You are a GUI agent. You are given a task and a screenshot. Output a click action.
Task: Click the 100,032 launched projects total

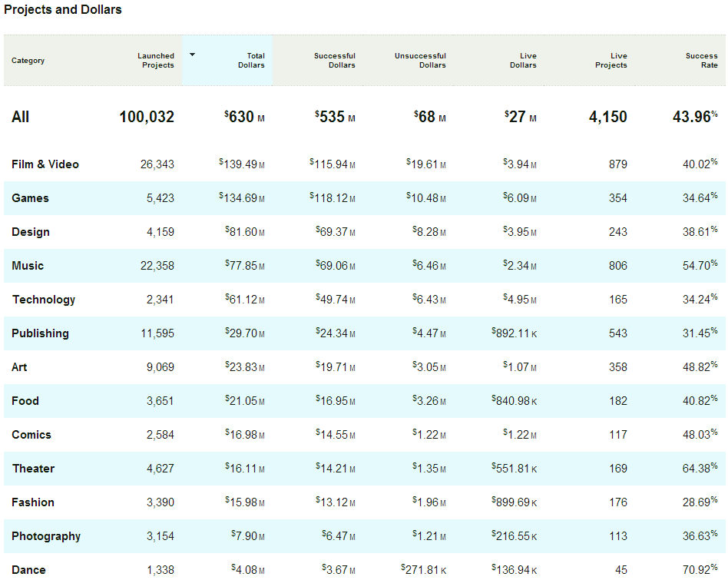[x=147, y=117]
